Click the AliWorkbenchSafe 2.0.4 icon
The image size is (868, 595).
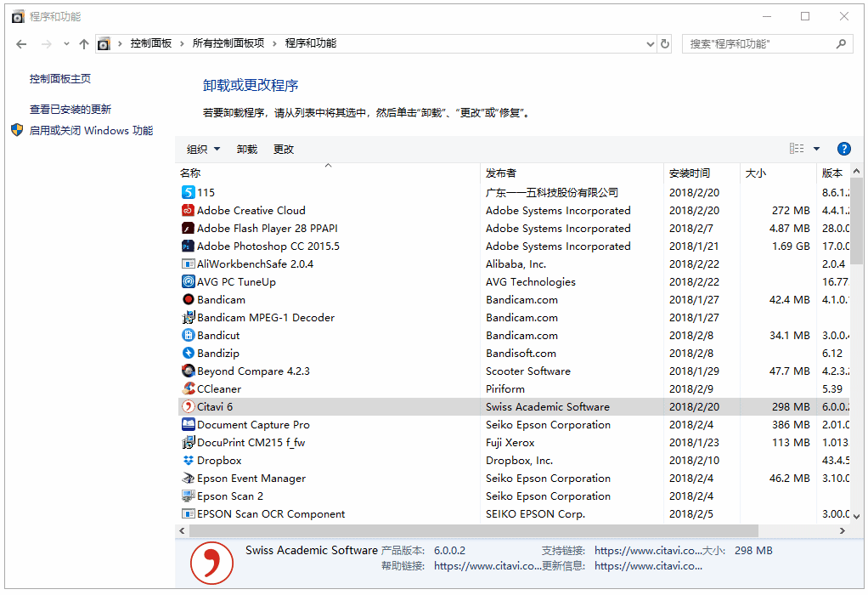[x=189, y=263]
